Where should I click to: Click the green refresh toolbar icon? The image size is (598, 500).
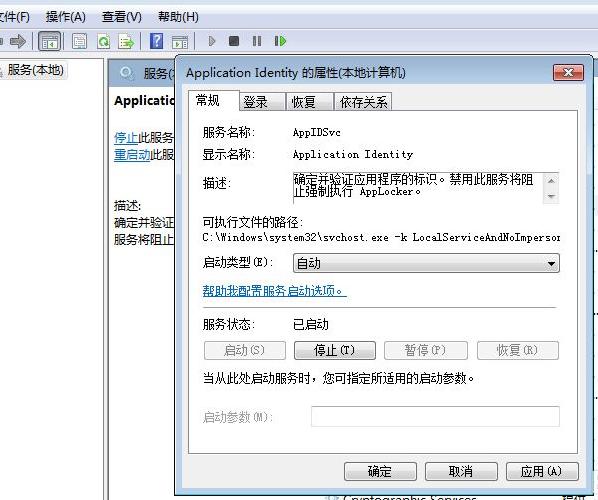pos(103,41)
